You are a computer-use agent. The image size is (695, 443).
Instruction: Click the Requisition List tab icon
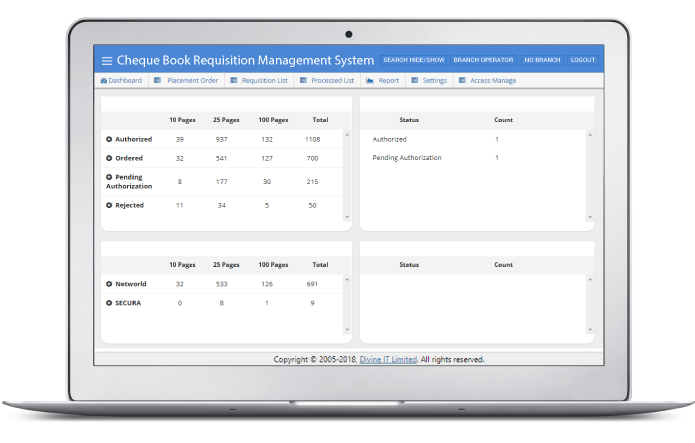pos(233,80)
